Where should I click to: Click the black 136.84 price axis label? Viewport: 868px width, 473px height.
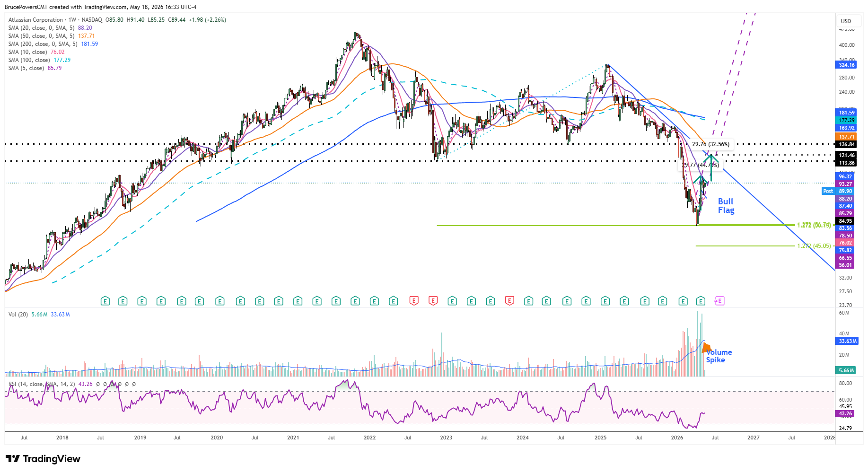pos(846,144)
